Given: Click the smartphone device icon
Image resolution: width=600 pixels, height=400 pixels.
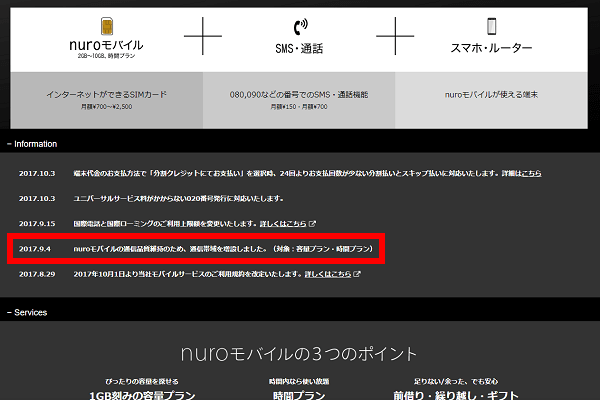Looking at the screenshot, I should (x=492, y=26).
